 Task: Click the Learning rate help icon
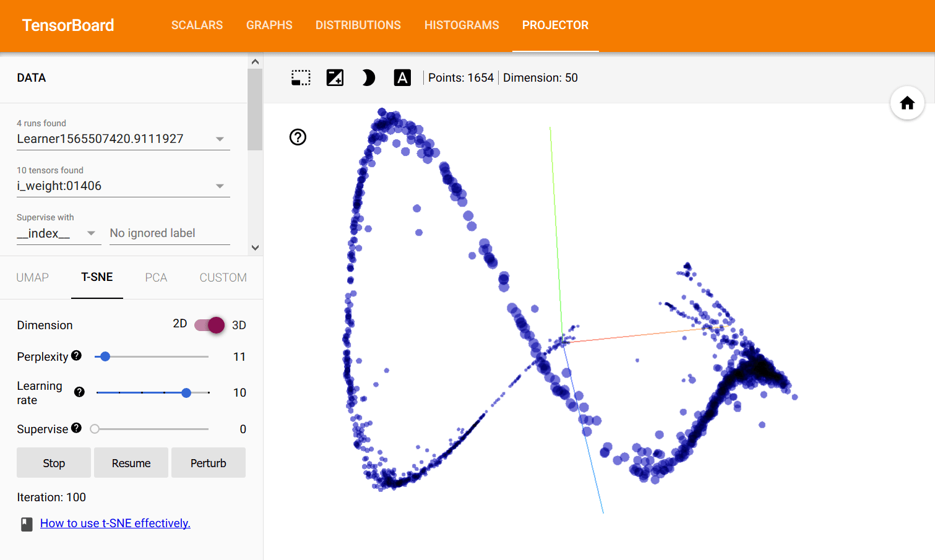click(x=79, y=392)
